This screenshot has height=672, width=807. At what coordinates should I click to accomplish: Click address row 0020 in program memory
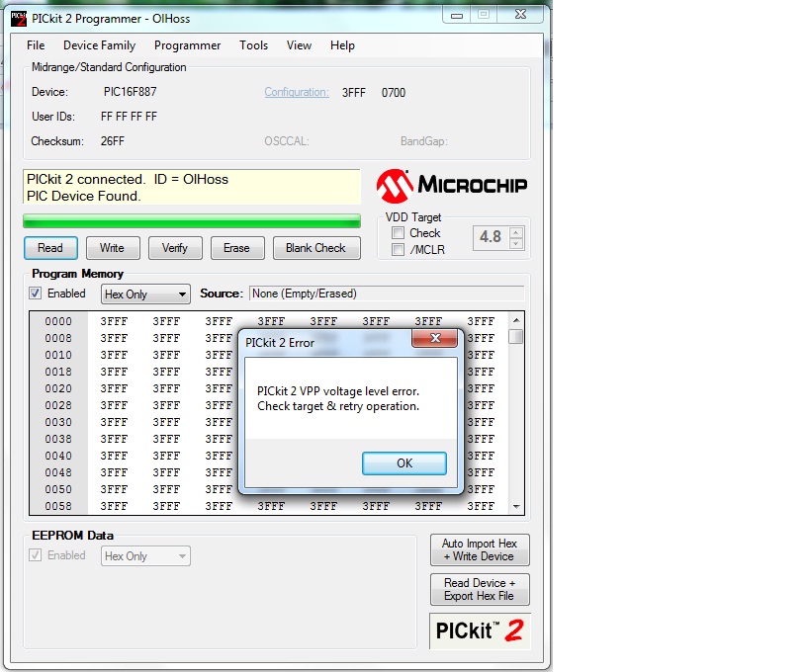[x=58, y=388]
